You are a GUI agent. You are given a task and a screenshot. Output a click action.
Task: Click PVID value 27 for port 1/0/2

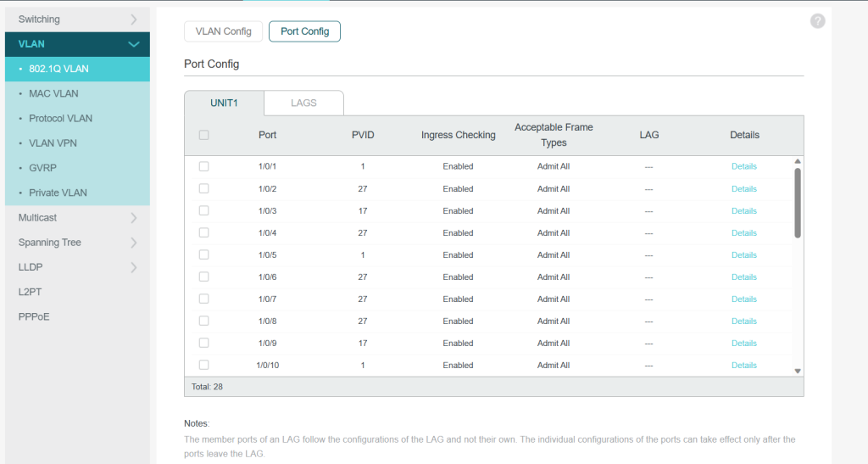363,189
